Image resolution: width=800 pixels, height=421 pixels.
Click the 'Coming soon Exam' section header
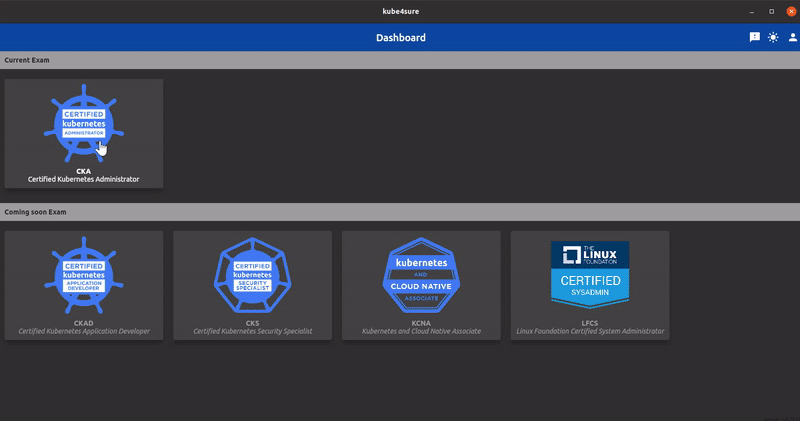coord(35,212)
